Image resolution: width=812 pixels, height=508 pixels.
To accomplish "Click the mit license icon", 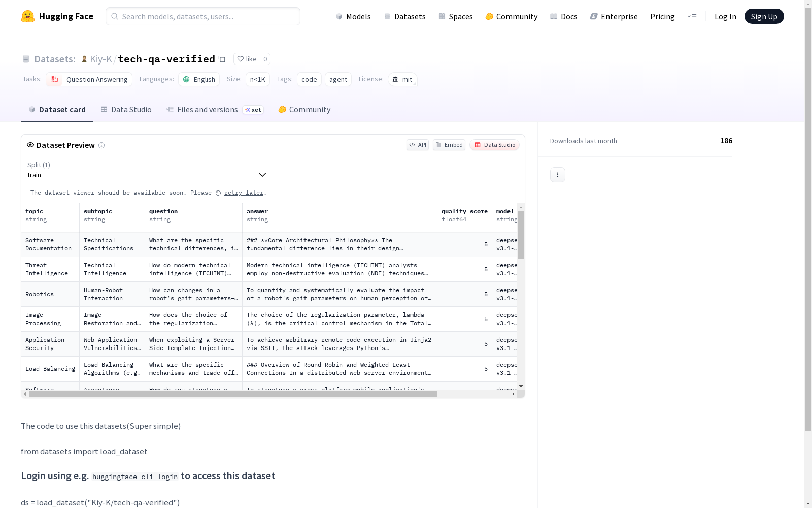I will click(395, 79).
